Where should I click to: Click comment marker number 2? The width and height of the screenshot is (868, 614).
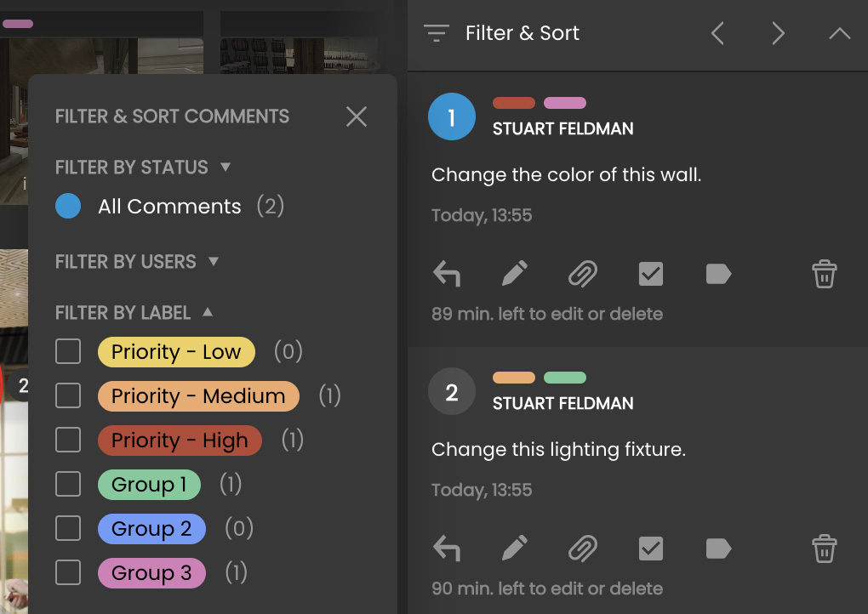pos(451,391)
